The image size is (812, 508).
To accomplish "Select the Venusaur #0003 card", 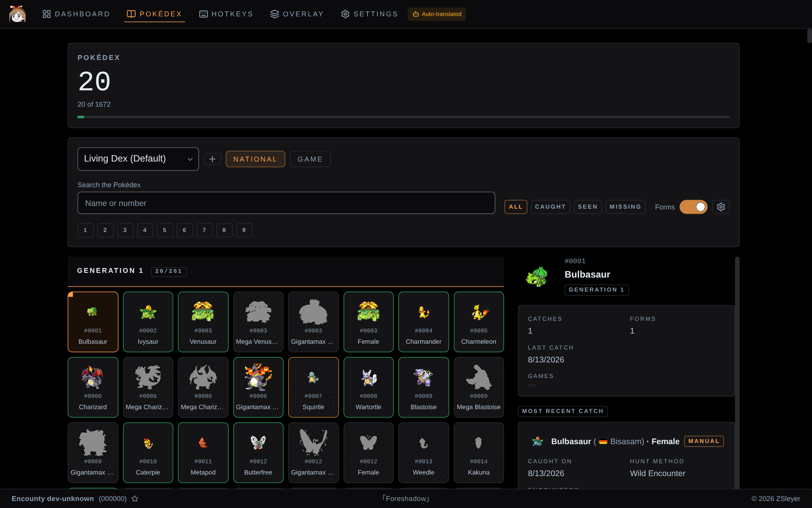I will (x=203, y=322).
